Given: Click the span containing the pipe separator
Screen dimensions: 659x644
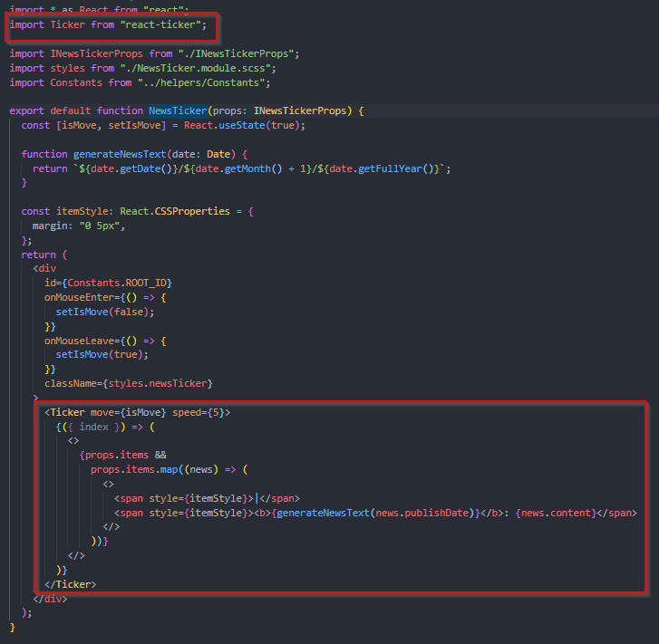Looking at the screenshot, I should coord(207,498).
